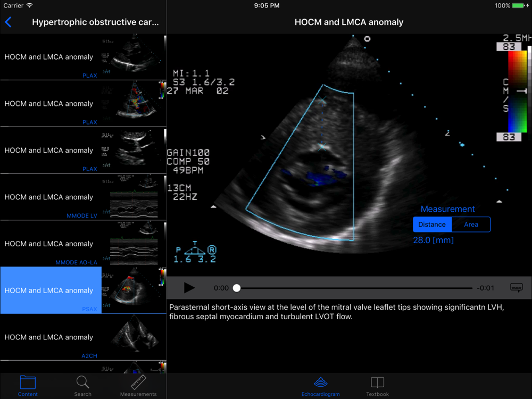This screenshot has width=532, height=399.
Task: Tap the blue back chevron
Action: pyautogui.click(x=9, y=22)
